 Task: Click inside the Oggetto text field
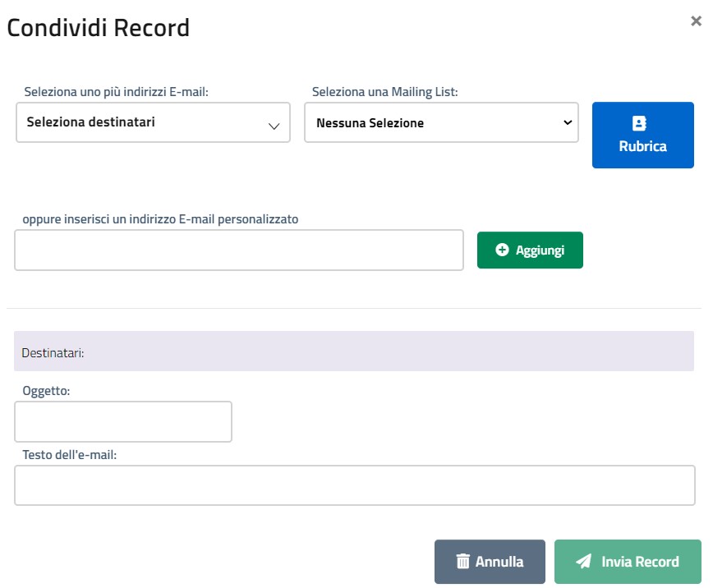tap(123, 422)
